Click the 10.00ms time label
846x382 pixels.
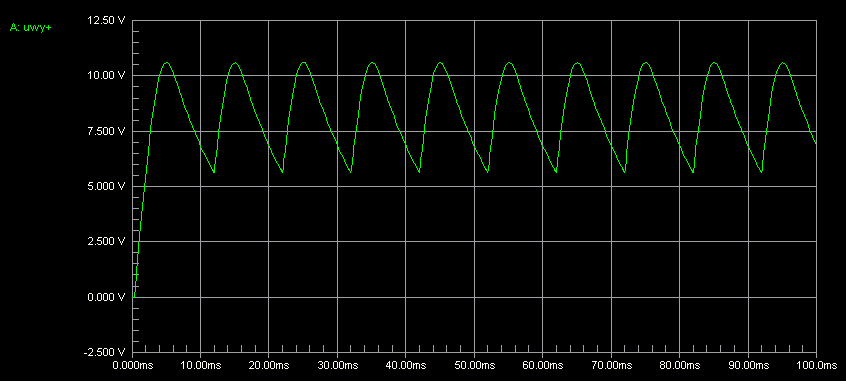pyautogui.click(x=201, y=366)
